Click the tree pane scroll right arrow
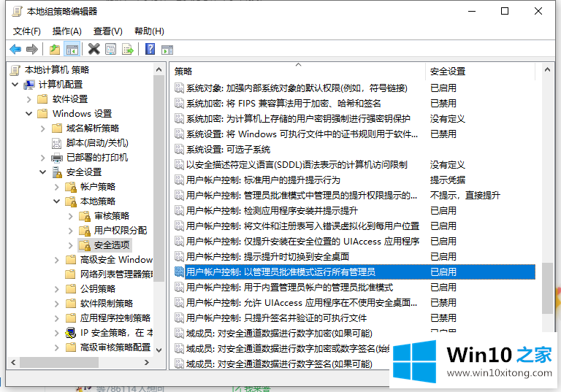The image size is (561, 392). point(146,362)
